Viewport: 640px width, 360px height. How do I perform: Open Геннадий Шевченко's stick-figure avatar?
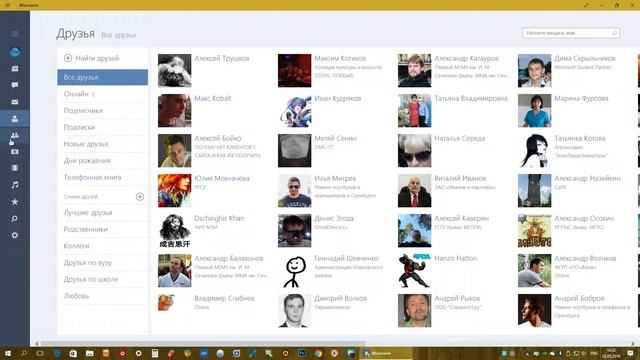click(294, 271)
